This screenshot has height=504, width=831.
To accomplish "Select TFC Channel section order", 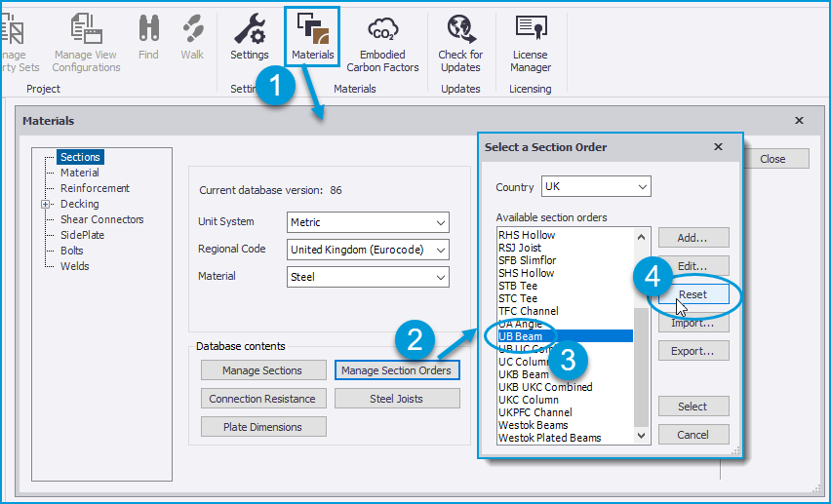I will pos(529,311).
